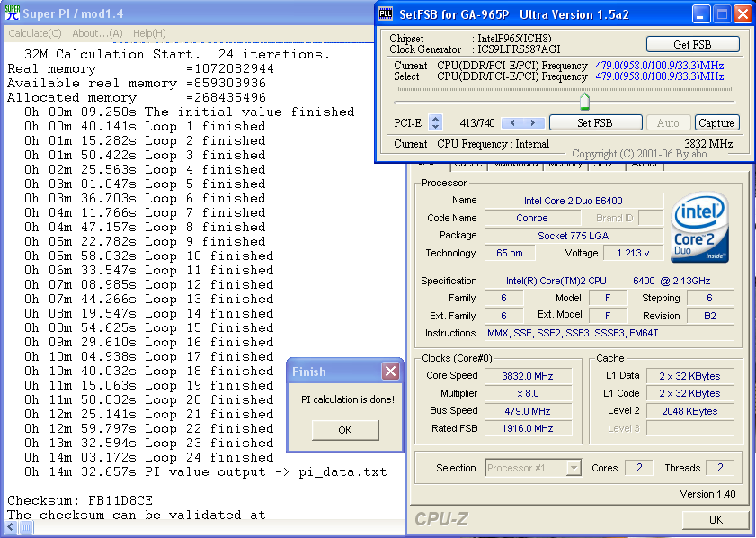This screenshot has height=538, width=756.
Task: Click the L1 Data value 2 x 32 KBytes
Action: click(x=690, y=376)
